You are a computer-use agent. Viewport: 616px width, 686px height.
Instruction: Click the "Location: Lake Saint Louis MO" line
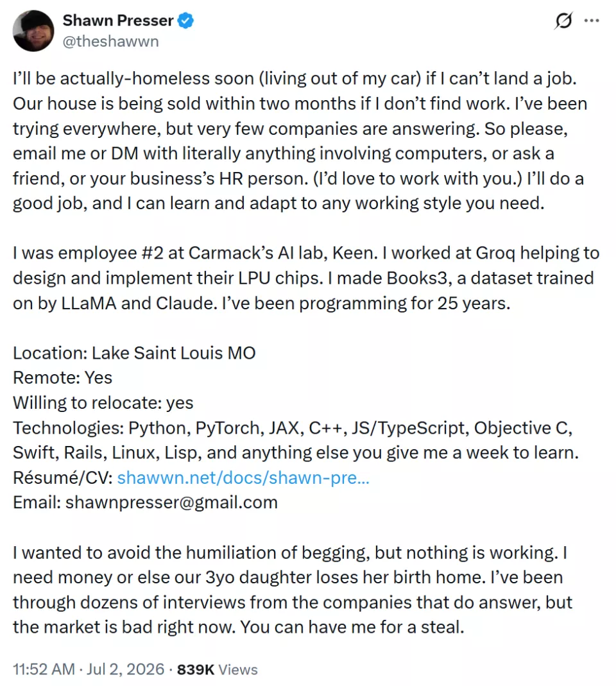[134, 352]
